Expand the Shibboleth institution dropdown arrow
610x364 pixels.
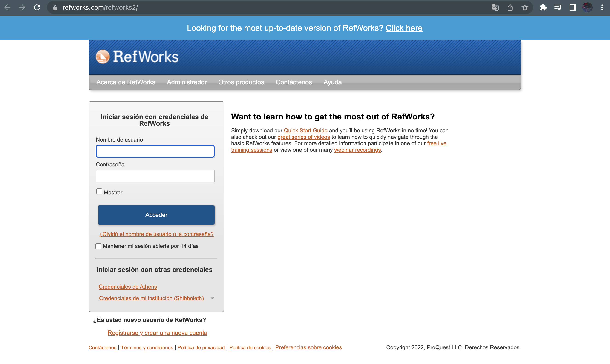[212, 298]
